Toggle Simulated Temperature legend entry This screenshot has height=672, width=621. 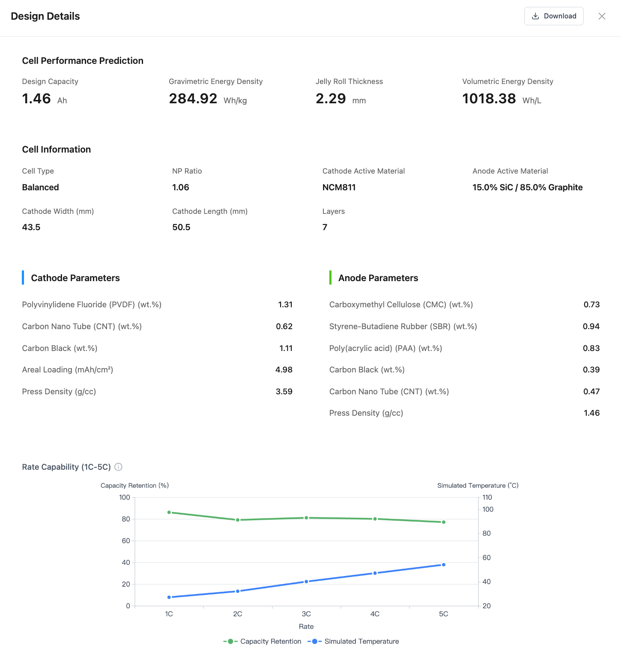point(353,641)
